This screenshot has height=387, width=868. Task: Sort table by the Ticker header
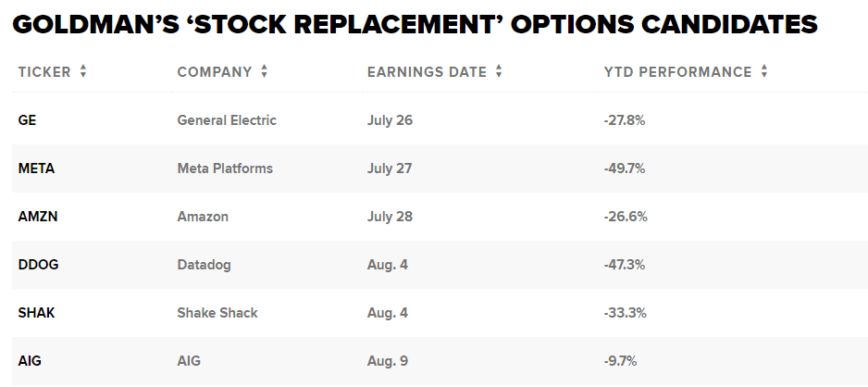point(44,71)
